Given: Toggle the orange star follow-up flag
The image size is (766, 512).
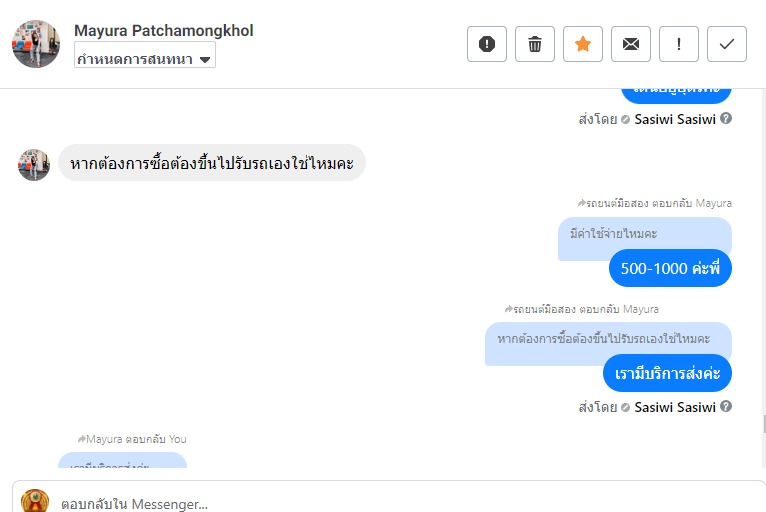Looking at the screenshot, I should point(583,44).
